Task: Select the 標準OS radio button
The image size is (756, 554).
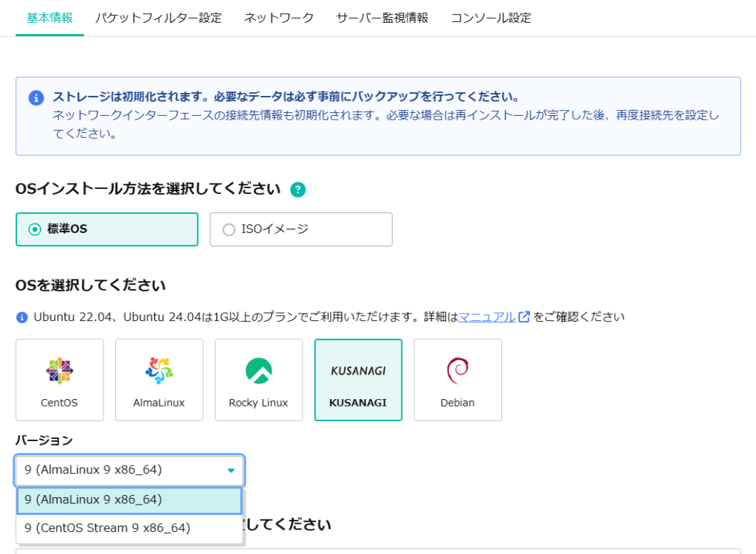Action: tap(35, 229)
